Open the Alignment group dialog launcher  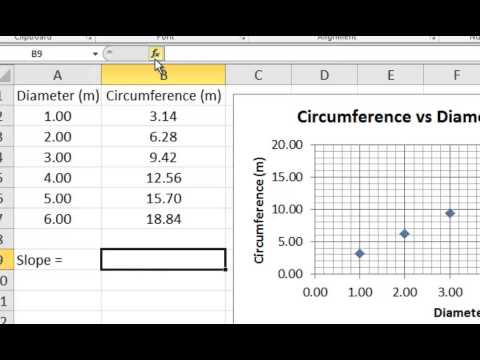[433, 38]
